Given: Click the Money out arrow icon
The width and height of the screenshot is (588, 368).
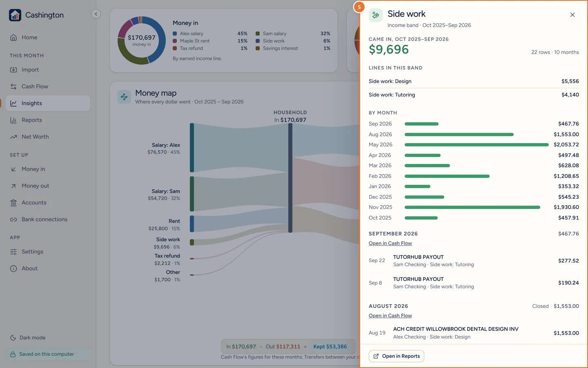Looking at the screenshot, I should 13,186.
